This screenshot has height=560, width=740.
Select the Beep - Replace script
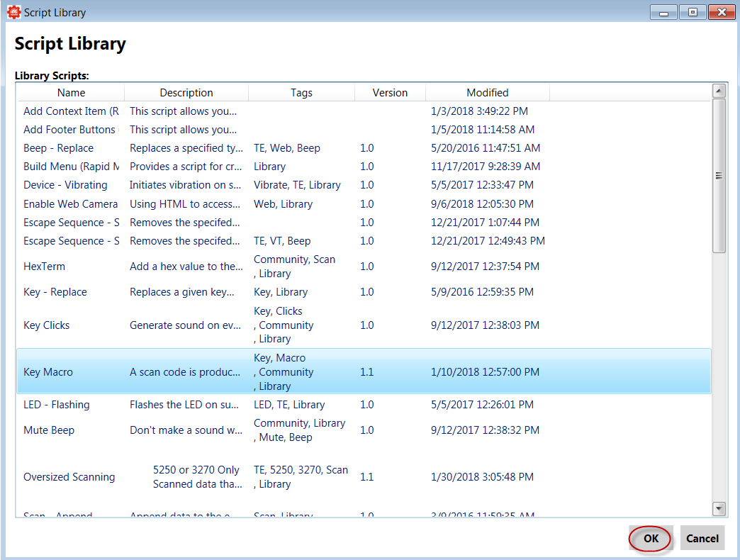click(x=364, y=148)
